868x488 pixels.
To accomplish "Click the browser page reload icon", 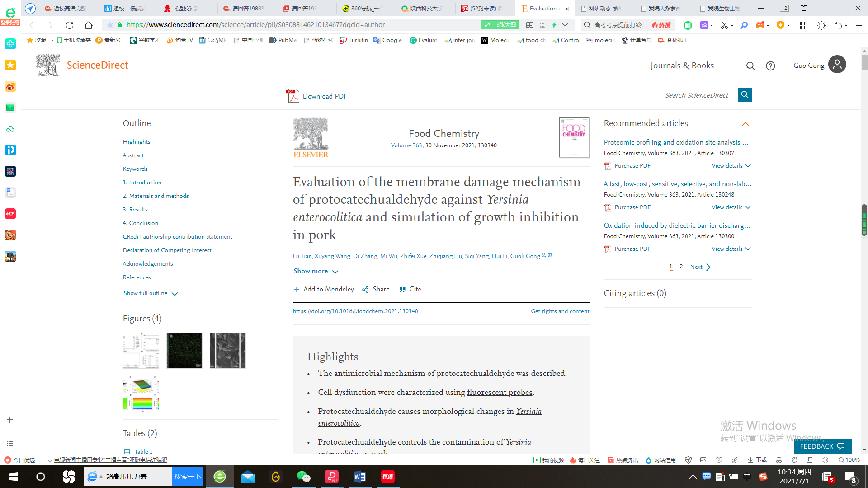I will pos(69,25).
